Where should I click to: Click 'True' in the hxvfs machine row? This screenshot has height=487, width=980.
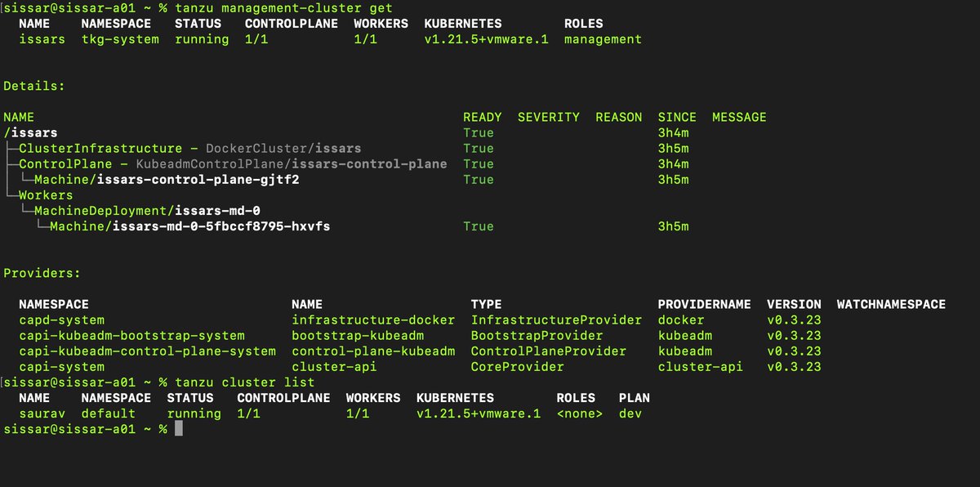(479, 226)
